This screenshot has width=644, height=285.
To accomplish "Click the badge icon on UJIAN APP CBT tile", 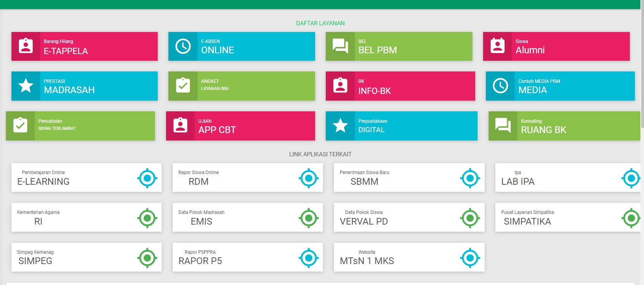I will click(180, 126).
